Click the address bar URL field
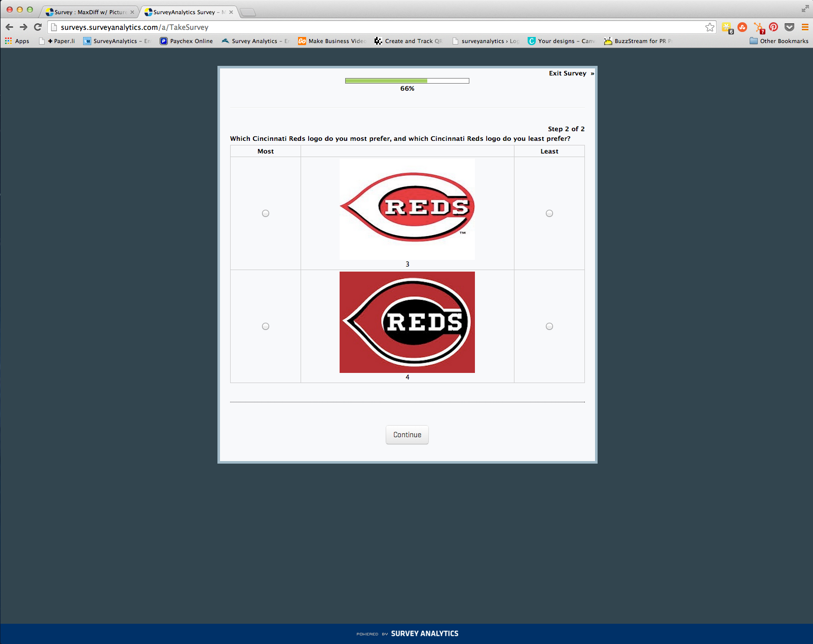Image resolution: width=813 pixels, height=644 pixels. [x=380, y=27]
